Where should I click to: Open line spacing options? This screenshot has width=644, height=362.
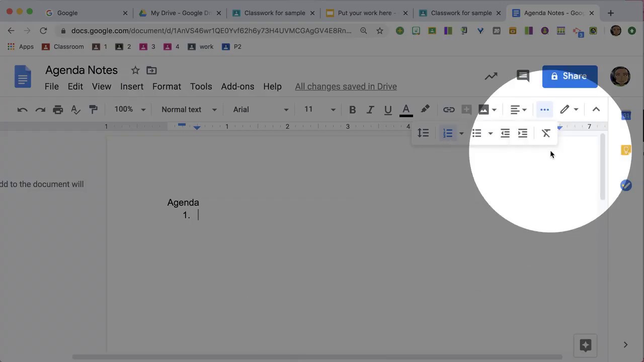click(x=423, y=133)
